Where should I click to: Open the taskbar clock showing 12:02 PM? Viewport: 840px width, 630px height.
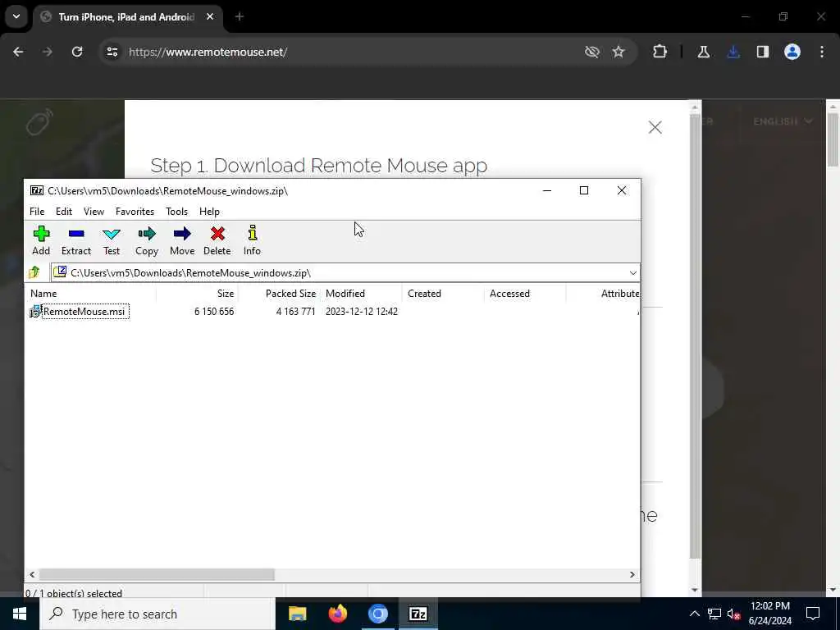coord(769,614)
